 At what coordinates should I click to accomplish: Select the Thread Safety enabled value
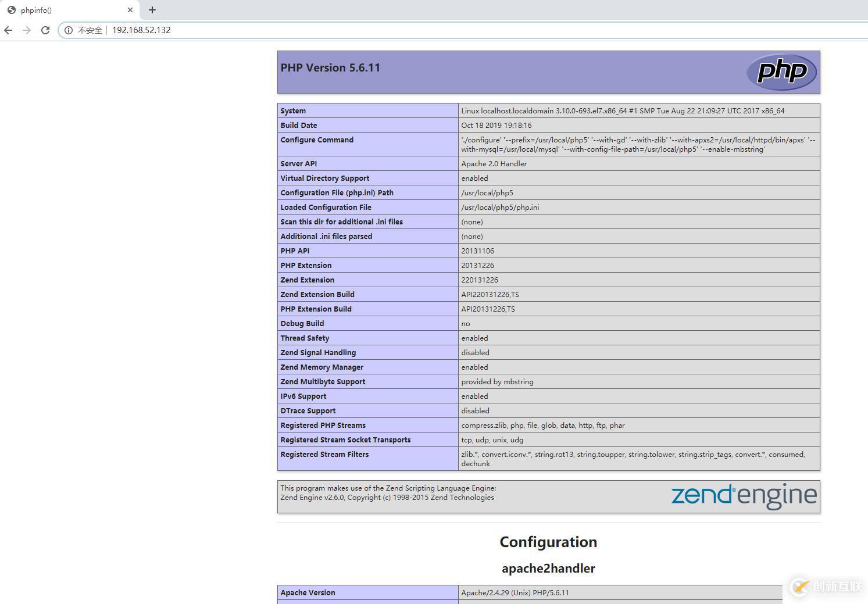pyautogui.click(x=474, y=338)
